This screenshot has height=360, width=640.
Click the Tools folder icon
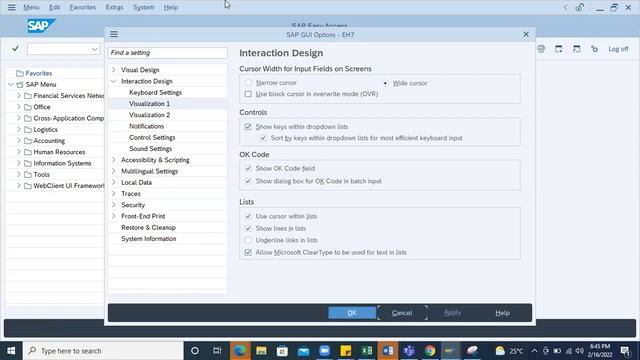(28, 174)
